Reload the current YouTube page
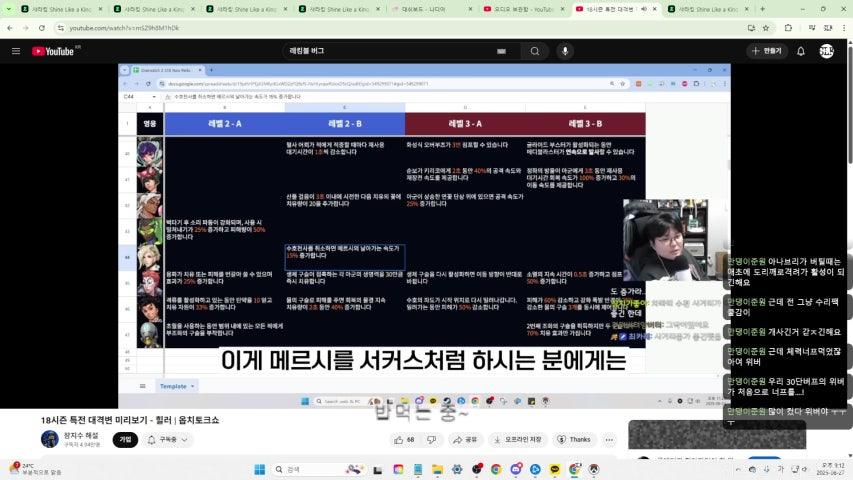The width and height of the screenshot is (853, 480). (42, 28)
